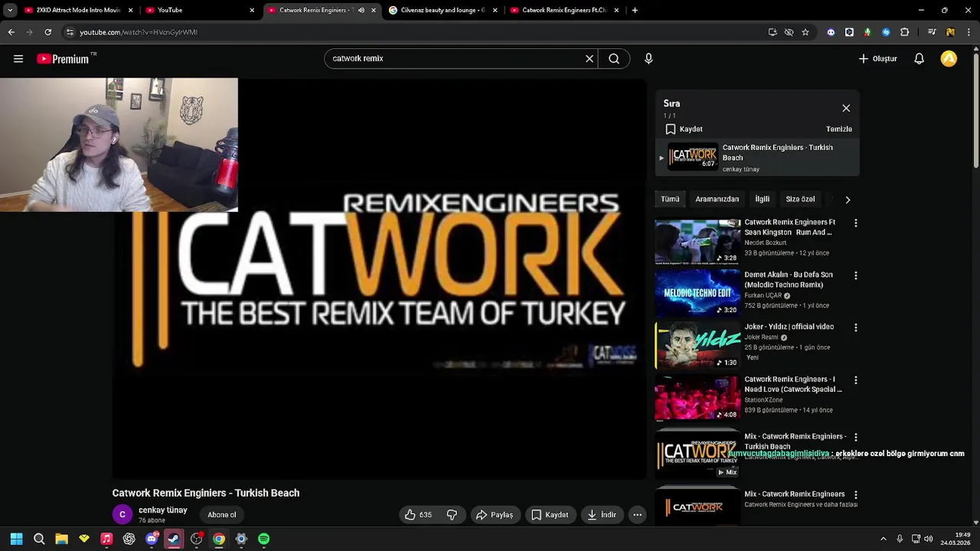The height and width of the screenshot is (551, 980).
Task: Open options for Demet Akalın remix video
Action: click(856, 275)
